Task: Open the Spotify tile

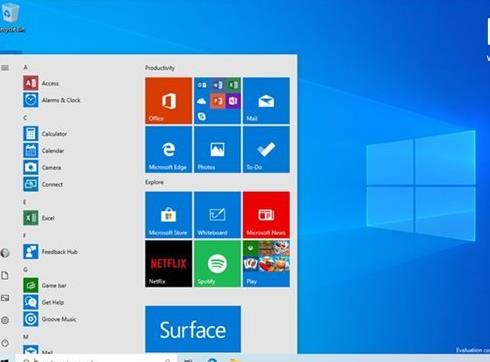Action: point(217,264)
